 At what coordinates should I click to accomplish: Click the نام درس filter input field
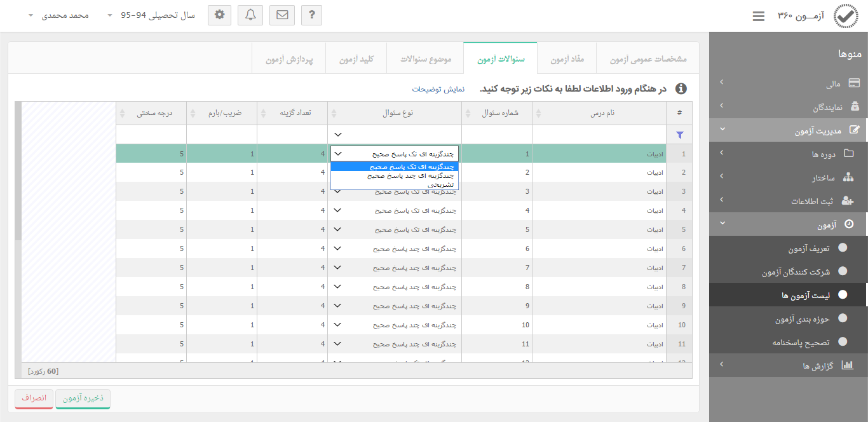[x=599, y=135]
